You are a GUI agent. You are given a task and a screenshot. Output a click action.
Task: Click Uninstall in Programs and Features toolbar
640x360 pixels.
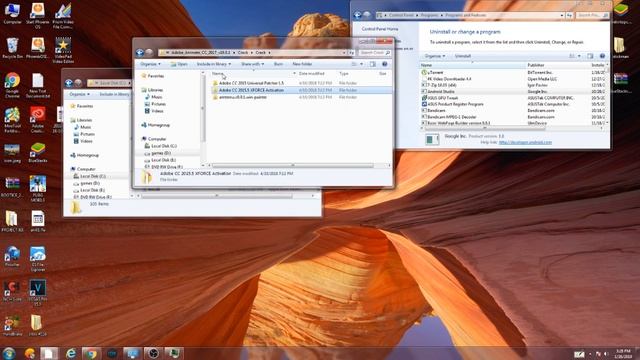(463, 56)
